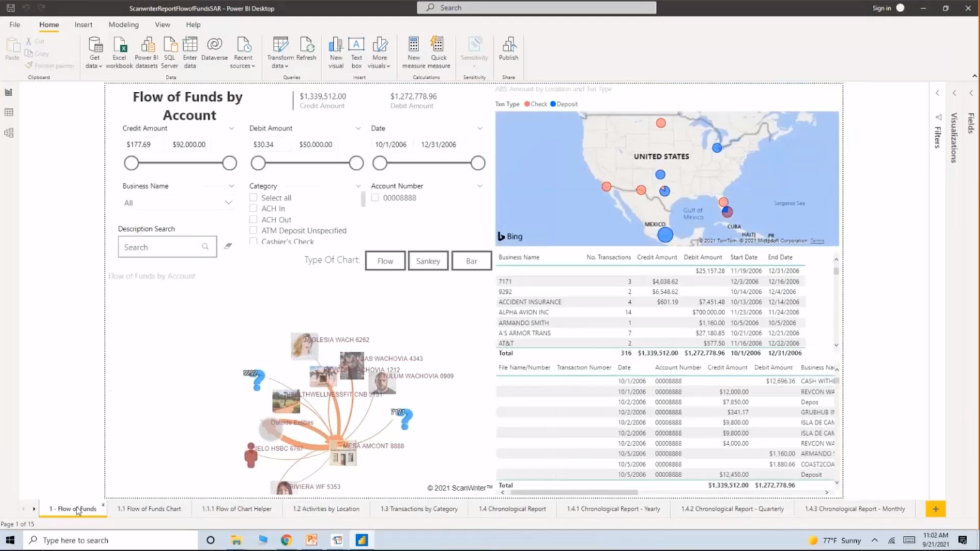
Task: Go to 1.2 Activities by Location page
Action: point(326,509)
